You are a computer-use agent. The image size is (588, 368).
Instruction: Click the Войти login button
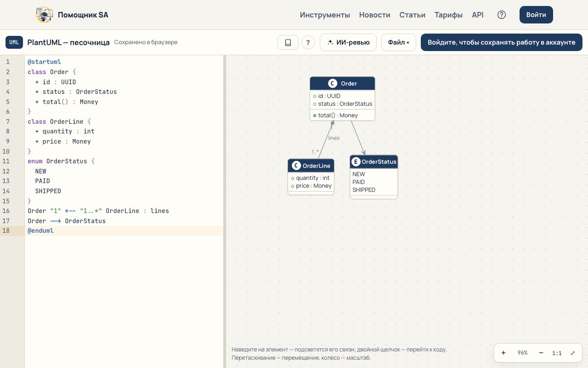(536, 15)
